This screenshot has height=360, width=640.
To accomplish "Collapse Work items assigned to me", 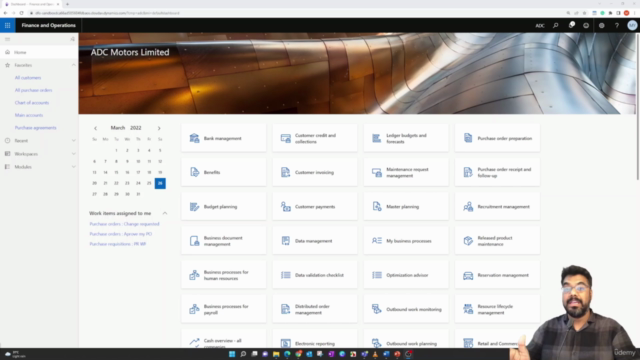I will click(x=165, y=213).
